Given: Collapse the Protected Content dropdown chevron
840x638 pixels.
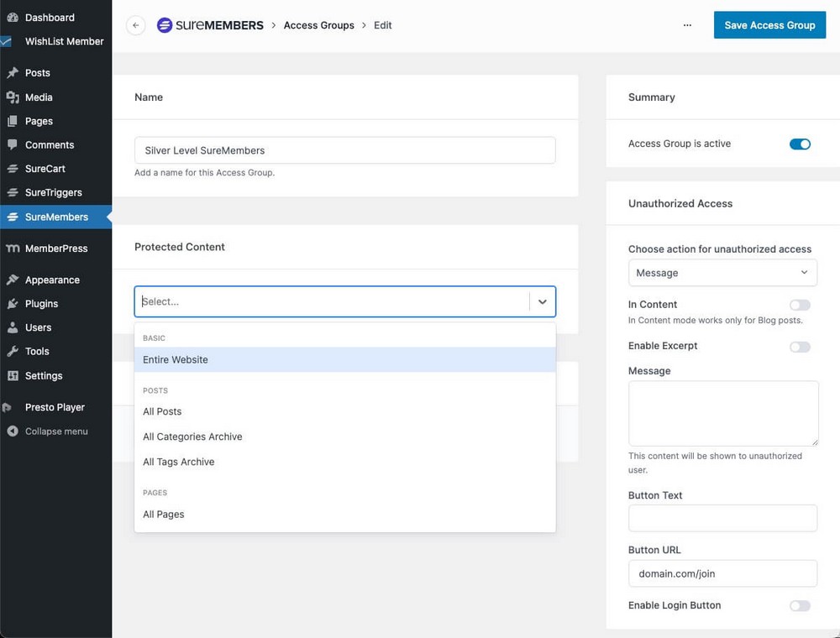Looking at the screenshot, I should click(x=543, y=302).
